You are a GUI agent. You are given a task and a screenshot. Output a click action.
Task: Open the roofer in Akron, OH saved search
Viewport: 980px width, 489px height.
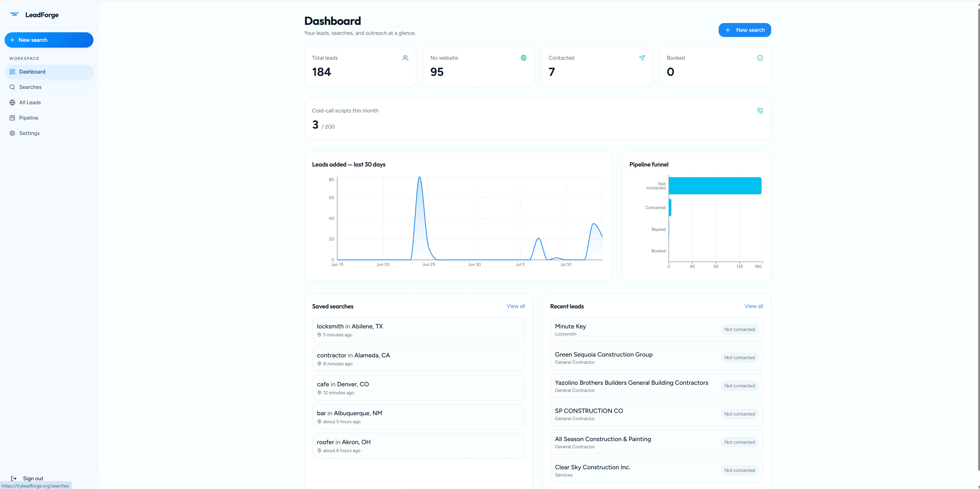pos(418,446)
